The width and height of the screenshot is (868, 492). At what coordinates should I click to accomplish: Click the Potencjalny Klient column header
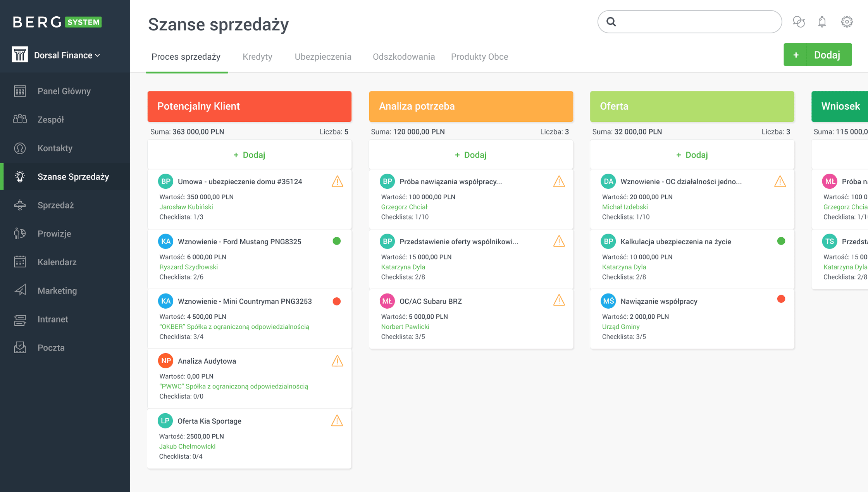(250, 106)
